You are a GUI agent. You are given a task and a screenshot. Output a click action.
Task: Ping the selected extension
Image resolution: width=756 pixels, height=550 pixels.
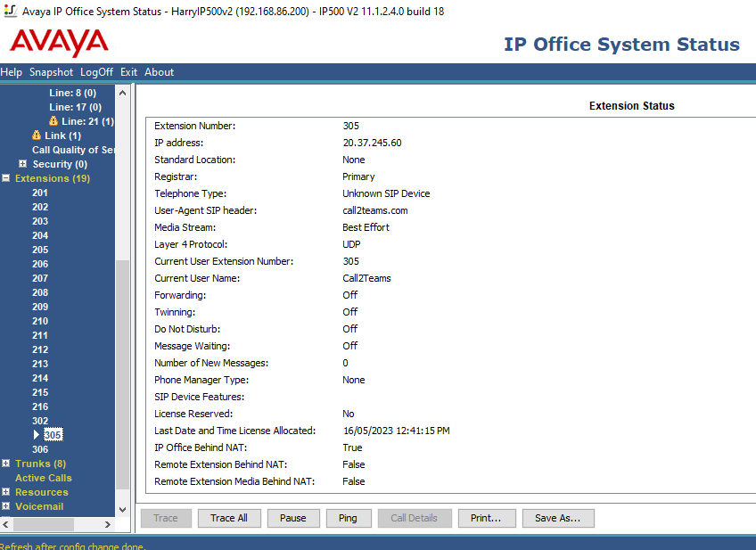348,518
